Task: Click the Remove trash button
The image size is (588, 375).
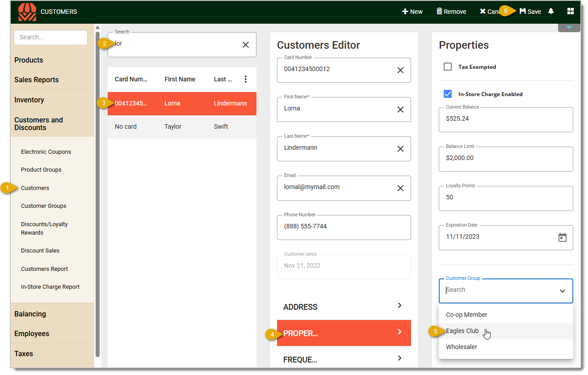Action: (x=451, y=12)
